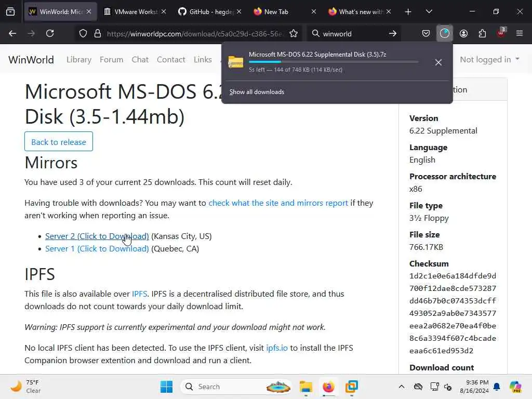The height and width of the screenshot is (399, 532).
Task: Click File size value 766.17KB
Action: [426, 247]
